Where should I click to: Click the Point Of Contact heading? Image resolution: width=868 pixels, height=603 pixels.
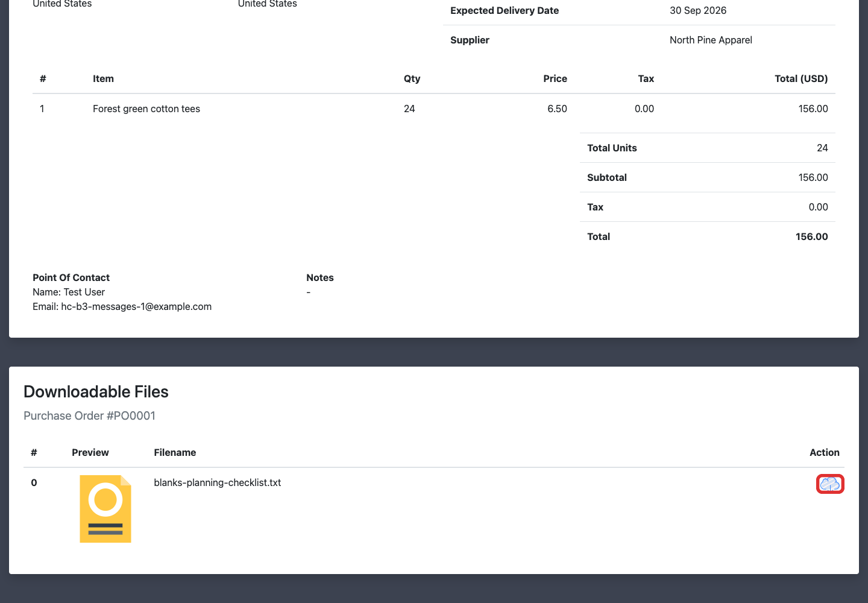(x=71, y=277)
